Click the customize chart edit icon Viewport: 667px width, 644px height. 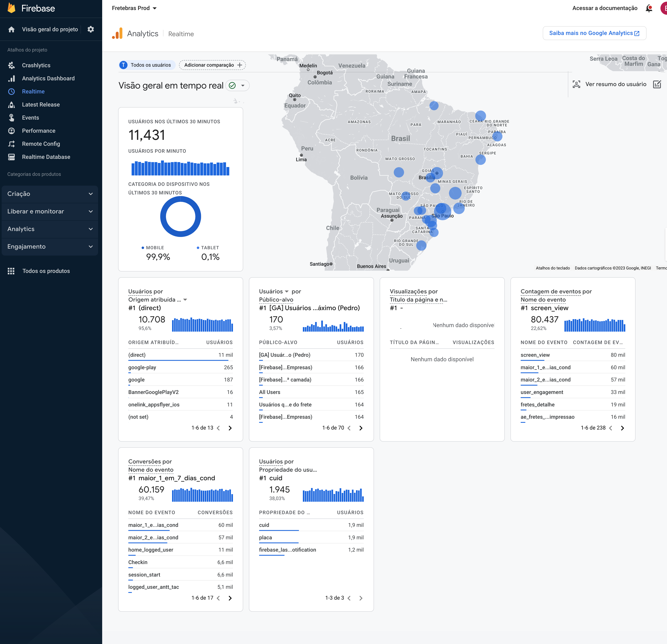pyautogui.click(x=657, y=84)
